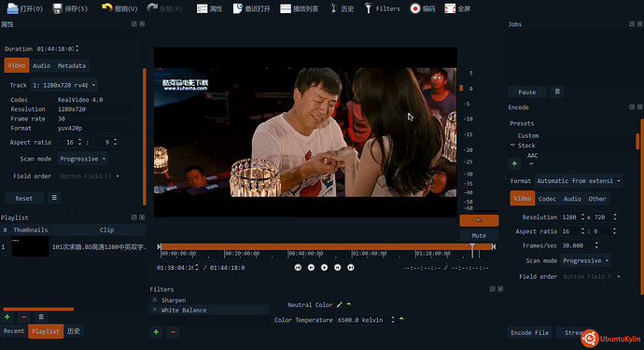Open the Encode Scan mode dropdown
Image resolution: width=644 pixels, height=350 pixels.
[586, 260]
